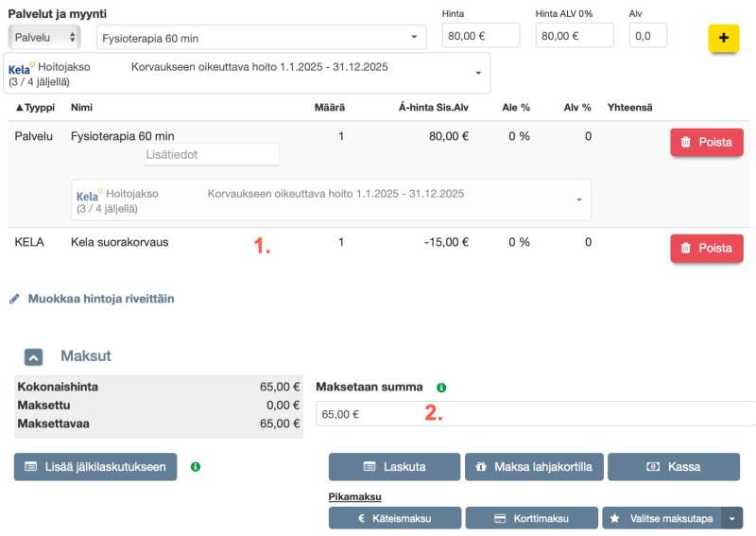Click green info icon beside Maksetaan summa
The image size is (756, 536).
(440, 388)
